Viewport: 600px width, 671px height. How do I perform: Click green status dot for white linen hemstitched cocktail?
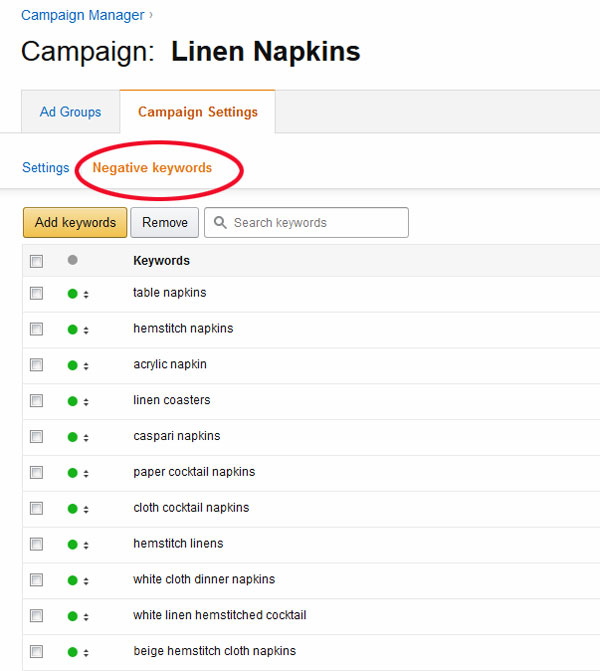coord(73,616)
